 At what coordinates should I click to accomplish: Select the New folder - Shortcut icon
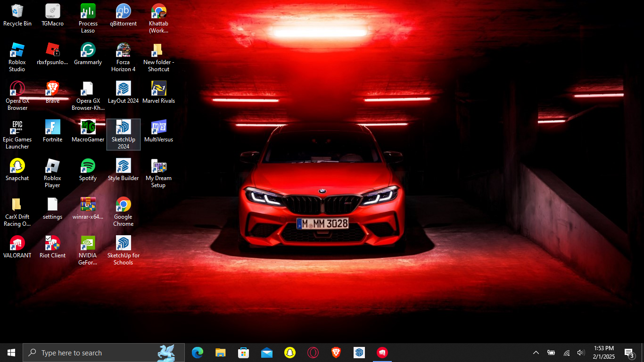coord(158,57)
